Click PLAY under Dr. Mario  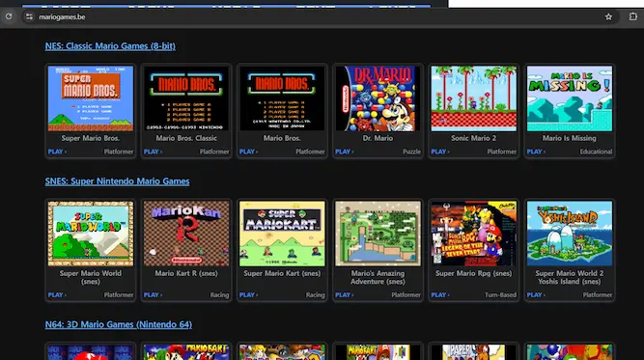click(344, 152)
